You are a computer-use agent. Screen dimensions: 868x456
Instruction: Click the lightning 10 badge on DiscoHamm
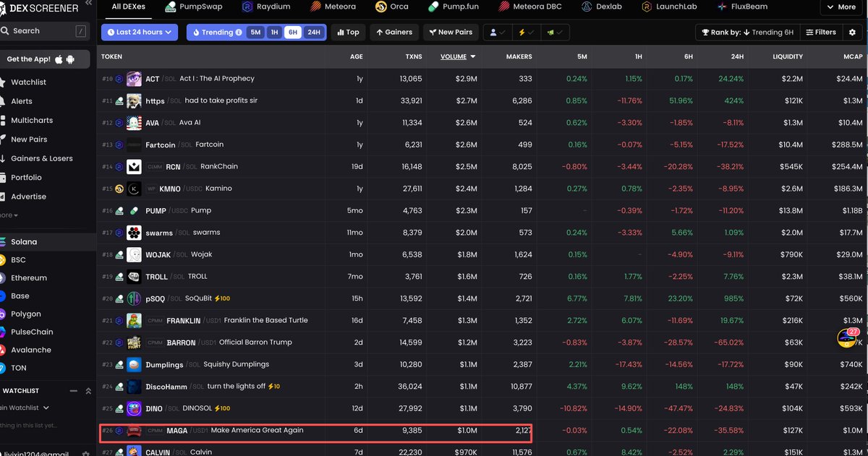[x=273, y=387]
